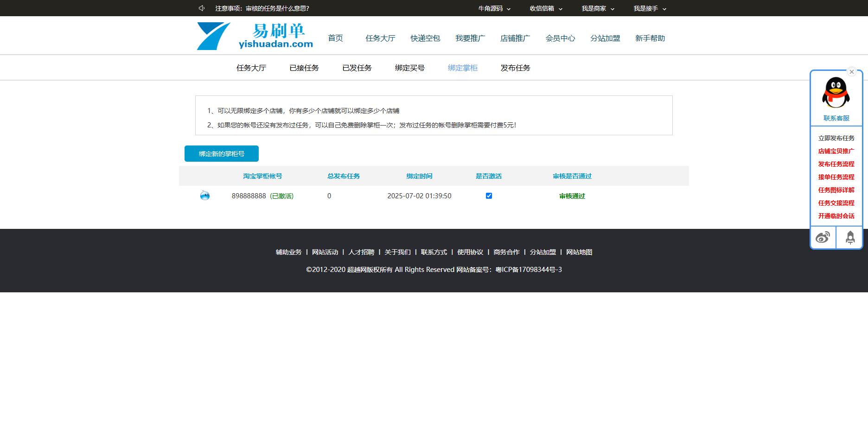Open the Weibo icon in sidebar
Image resolution: width=868 pixels, height=448 pixels.
823,238
